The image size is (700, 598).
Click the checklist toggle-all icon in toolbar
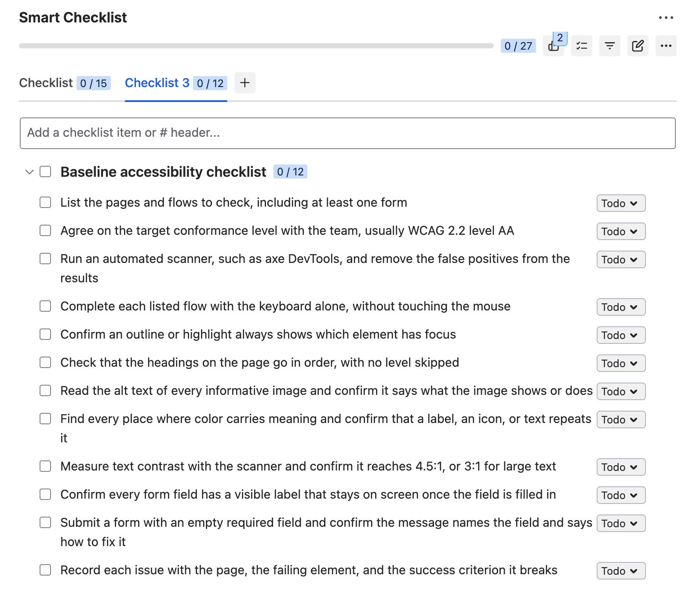[x=582, y=46]
